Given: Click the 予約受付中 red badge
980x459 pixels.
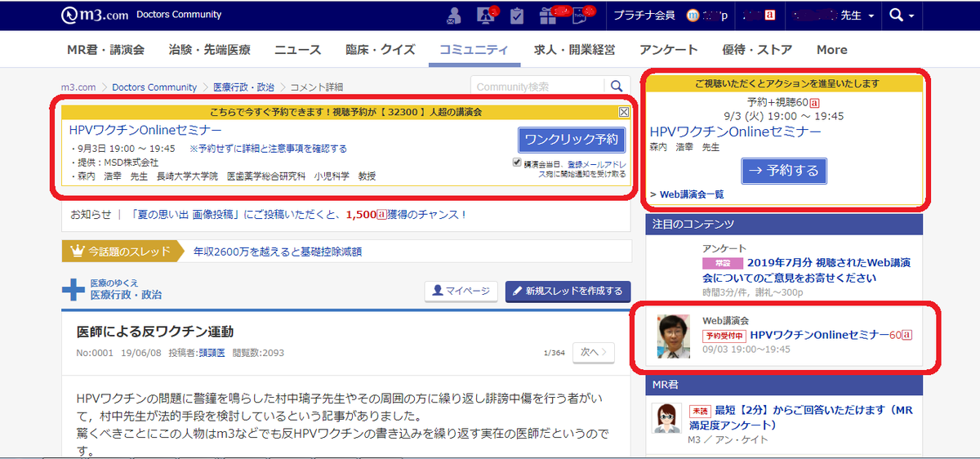Looking at the screenshot, I should 723,336.
